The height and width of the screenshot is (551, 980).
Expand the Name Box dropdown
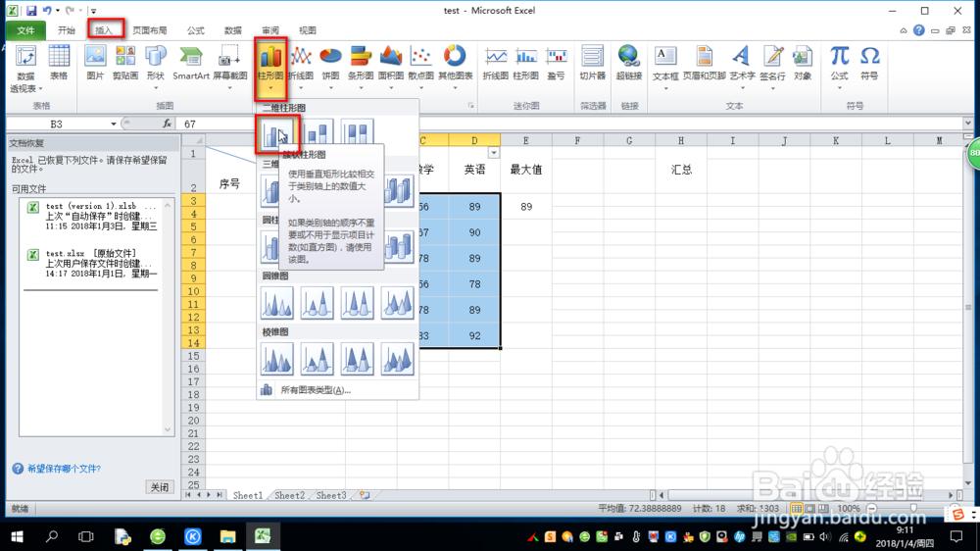(x=113, y=124)
